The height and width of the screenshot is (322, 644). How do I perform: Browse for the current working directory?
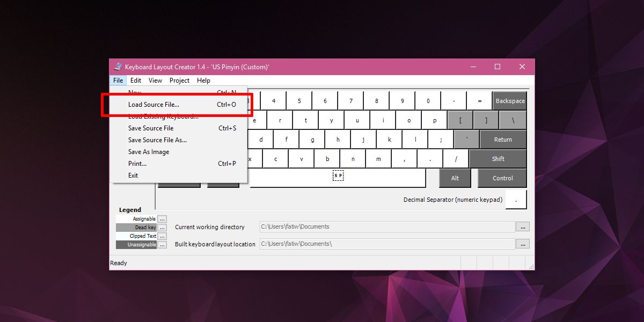pyautogui.click(x=523, y=227)
